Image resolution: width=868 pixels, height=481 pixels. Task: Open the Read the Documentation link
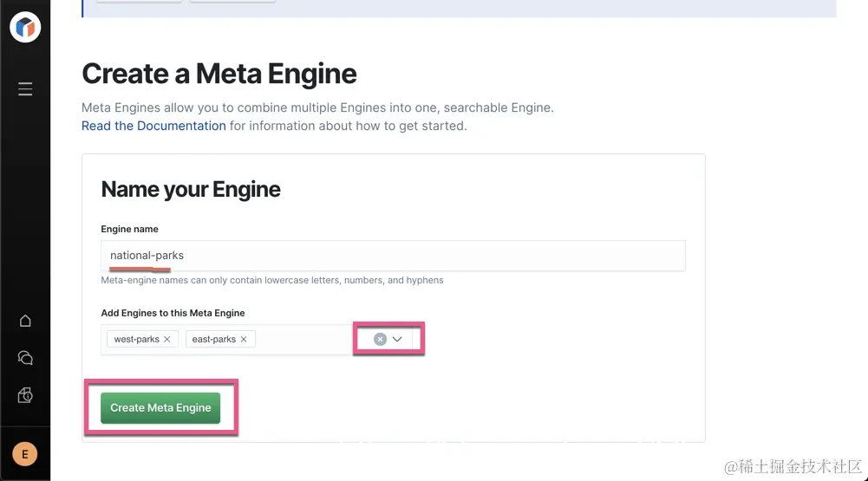153,126
